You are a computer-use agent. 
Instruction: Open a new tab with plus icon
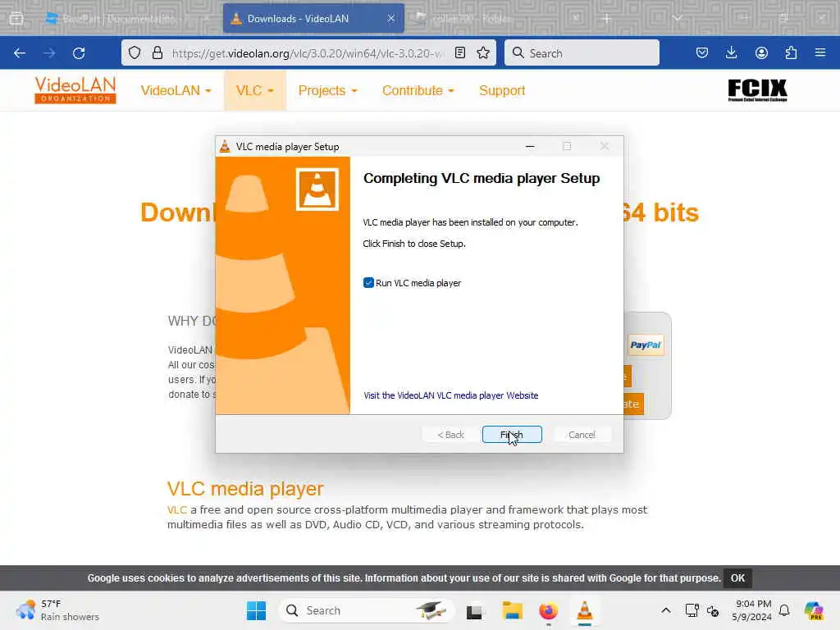coord(606,18)
